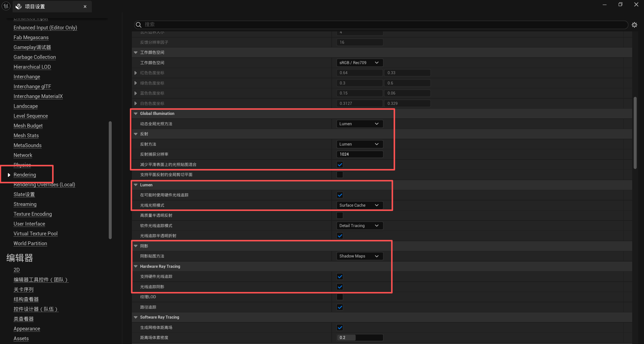This screenshot has width=644, height=344.
Task: Toggle 生成网格体距离场 checkbox
Action: [340, 327]
